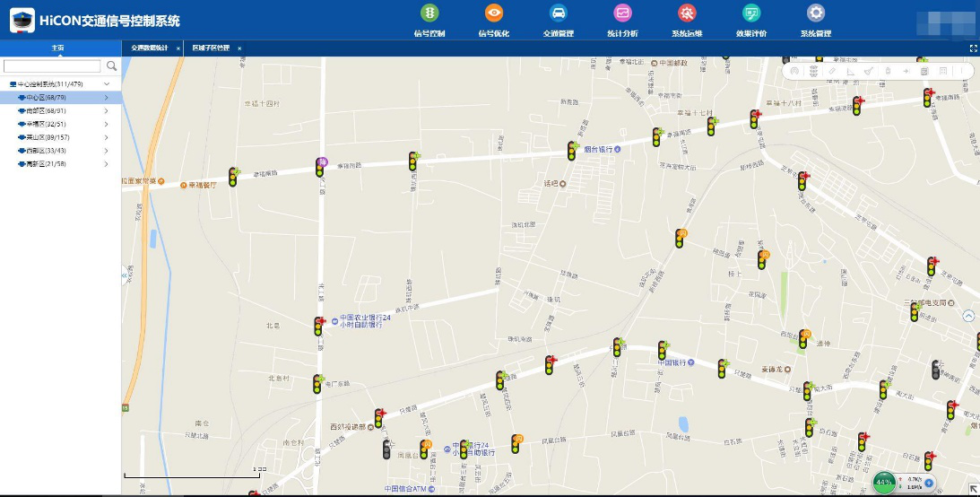Select 高新区(21/58) in the tree
The width and height of the screenshot is (980, 497).
coord(46,164)
